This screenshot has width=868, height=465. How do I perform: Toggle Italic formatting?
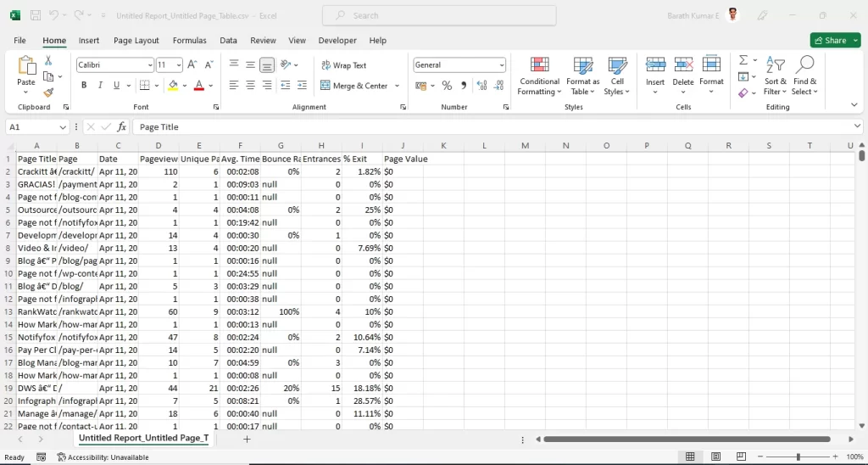coord(101,86)
